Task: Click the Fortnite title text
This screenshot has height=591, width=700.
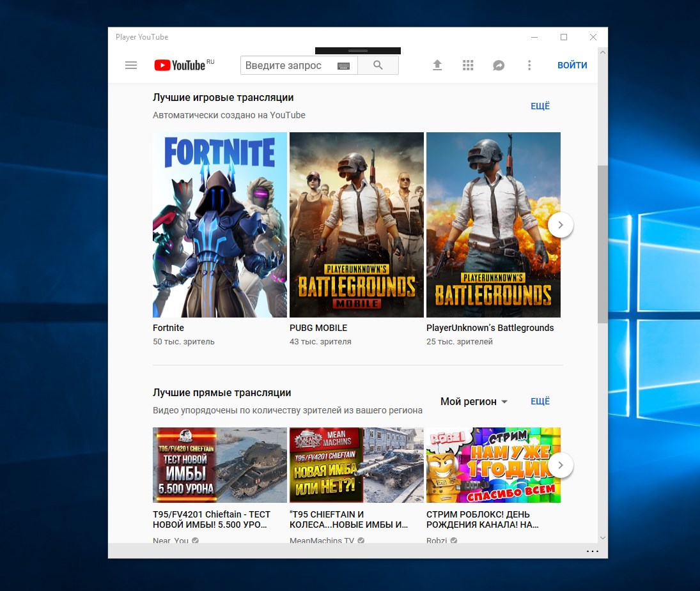Action: [168, 328]
